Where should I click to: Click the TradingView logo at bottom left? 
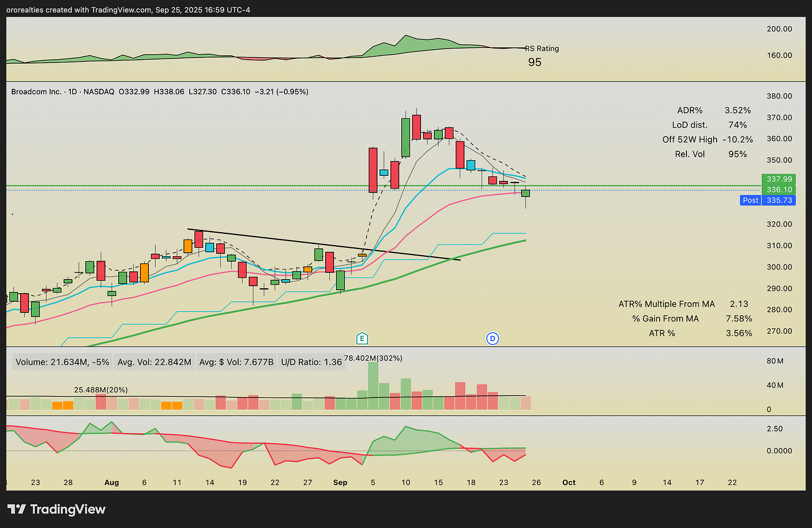click(56, 509)
